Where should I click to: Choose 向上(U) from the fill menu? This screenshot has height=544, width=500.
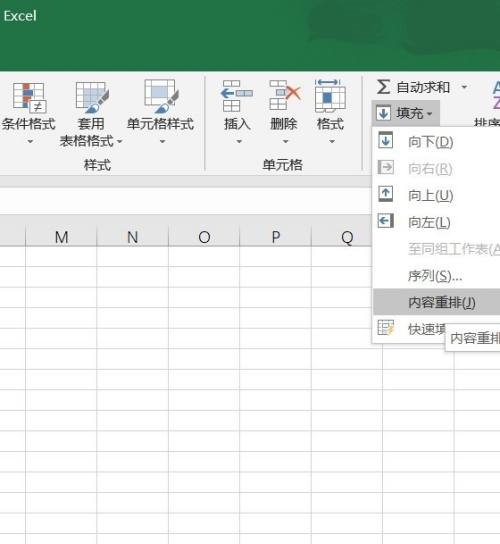pos(436,195)
